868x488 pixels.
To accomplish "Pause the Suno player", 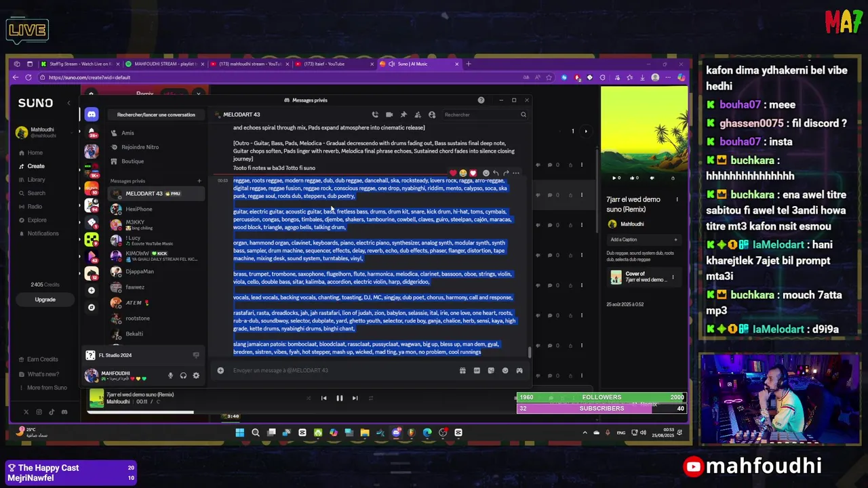I will point(339,399).
